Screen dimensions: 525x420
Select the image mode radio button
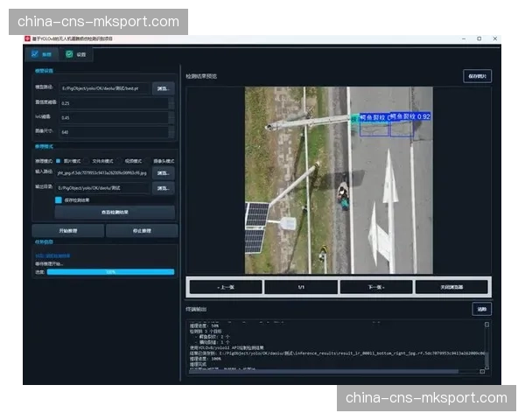[59, 161]
